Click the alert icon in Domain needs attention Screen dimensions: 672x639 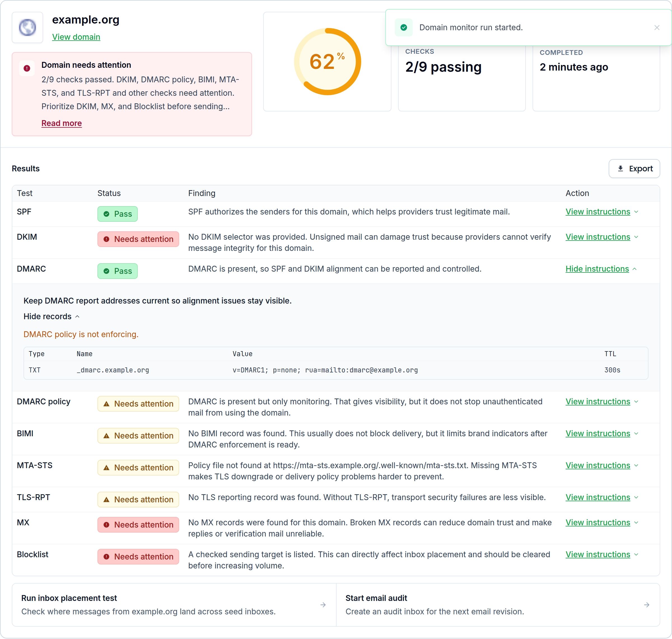coord(27,68)
